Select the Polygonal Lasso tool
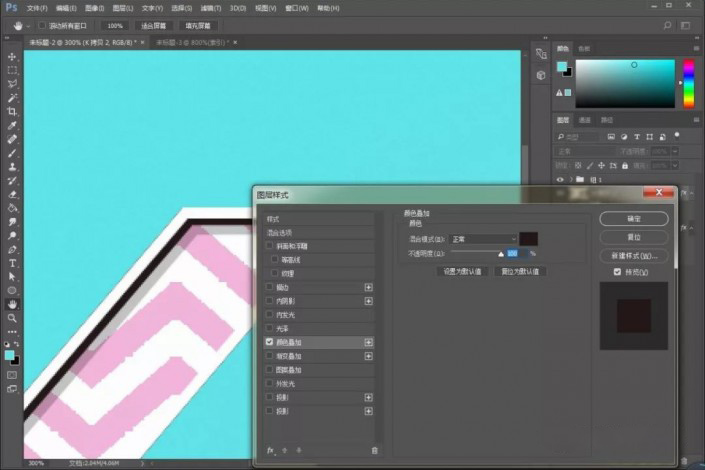 [12, 84]
